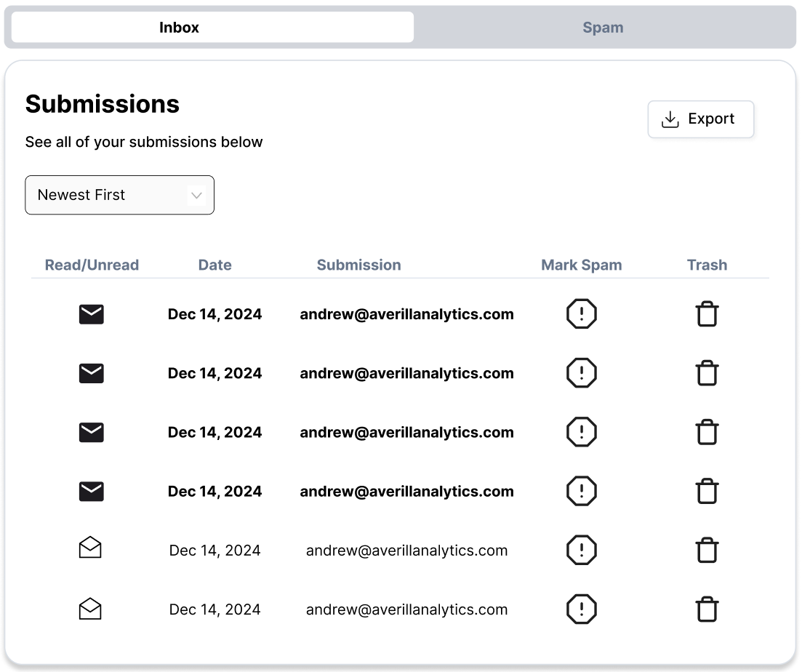Open the Newest First sort dropdown
The image size is (802, 672).
(x=120, y=195)
